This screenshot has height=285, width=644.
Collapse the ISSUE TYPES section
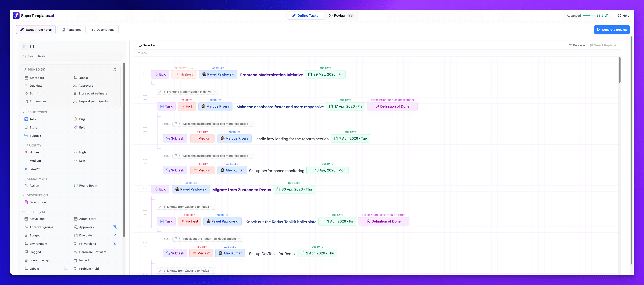pyautogui.click(x=23, y=112)
